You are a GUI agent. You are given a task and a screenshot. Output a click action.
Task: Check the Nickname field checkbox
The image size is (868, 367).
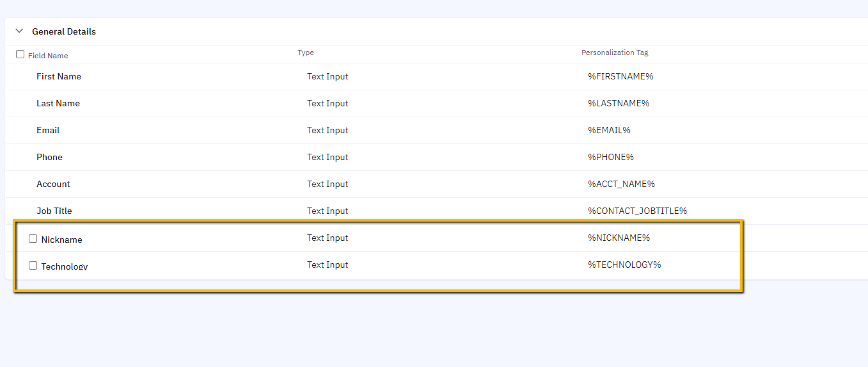coord(33,238)
